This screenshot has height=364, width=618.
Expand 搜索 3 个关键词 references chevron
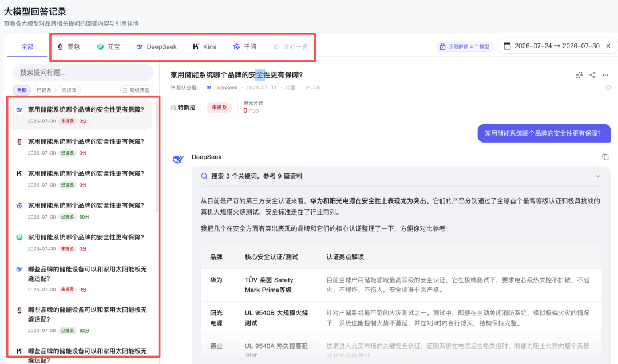[x=599, y=176]
